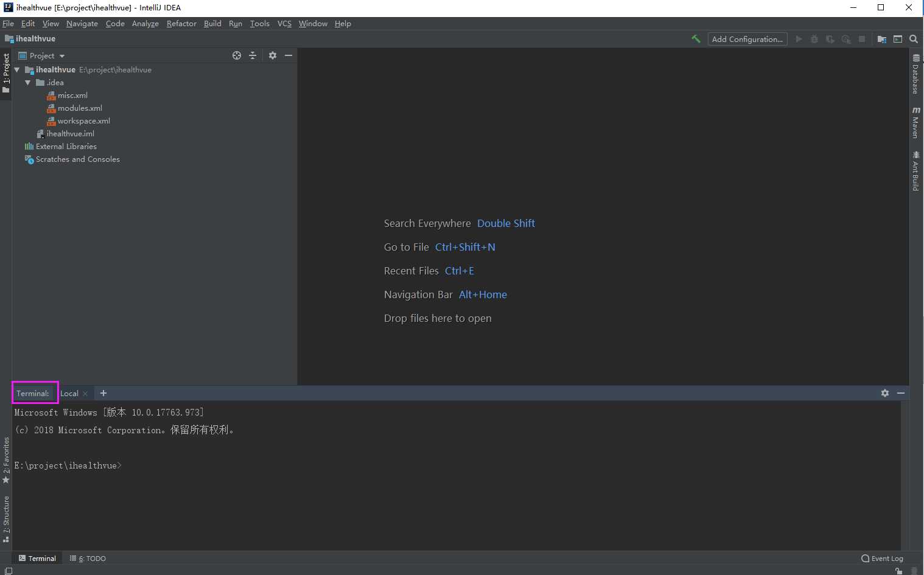Viewport: 924px width, 575px height.
Task: Open the Maven tool window
Action: 915,122
